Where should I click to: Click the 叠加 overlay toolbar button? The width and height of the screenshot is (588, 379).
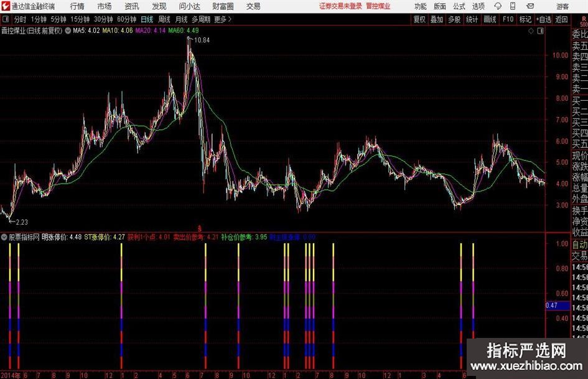coord(437,19)
